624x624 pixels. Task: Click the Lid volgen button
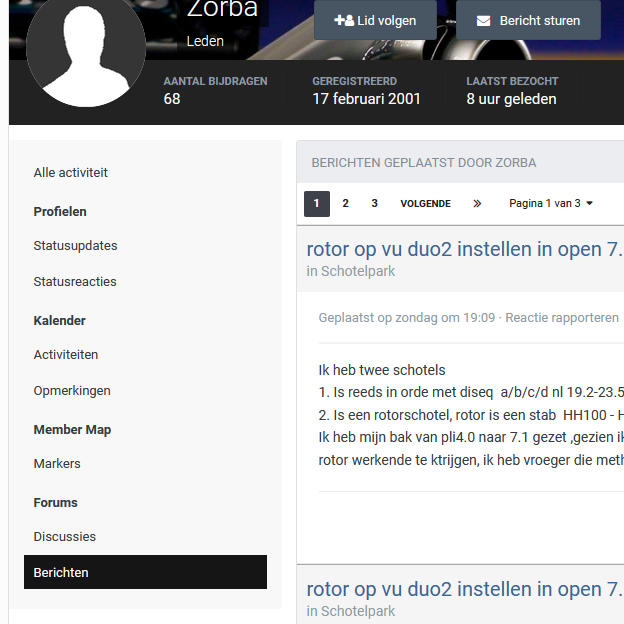tap(375, 20)
